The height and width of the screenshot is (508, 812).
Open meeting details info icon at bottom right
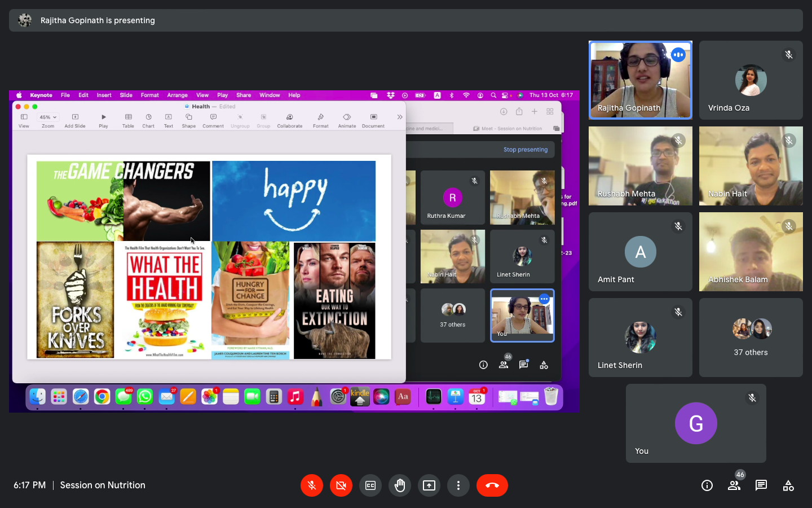tap(707, 485)
